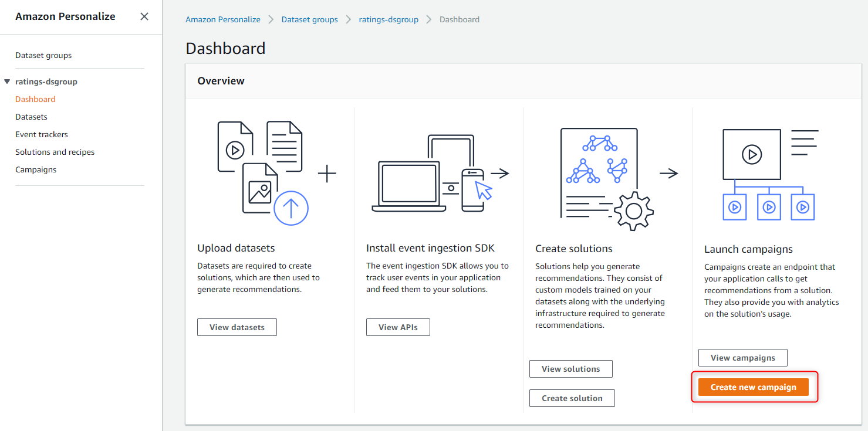Viewport: 868px width, 431px height.
Task: Click Create new campaign orange button
Action: click(x=754, y=387)
